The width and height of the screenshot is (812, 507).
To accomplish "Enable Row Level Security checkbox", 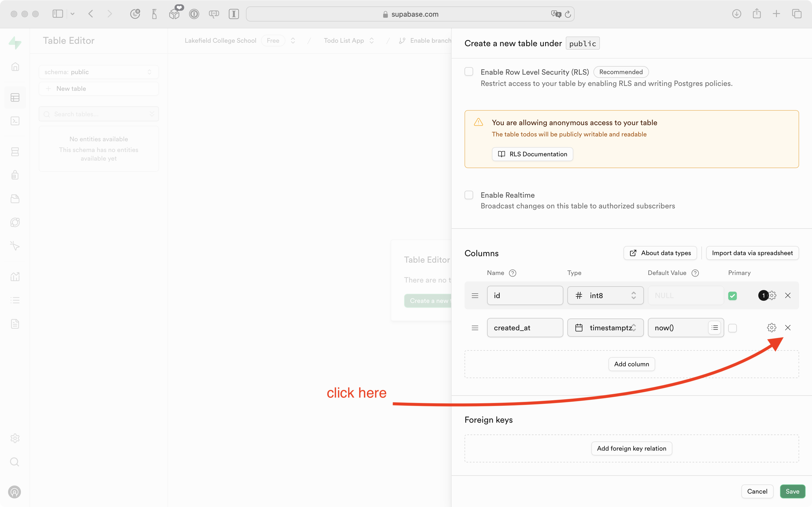I will [x=469, y=71].
